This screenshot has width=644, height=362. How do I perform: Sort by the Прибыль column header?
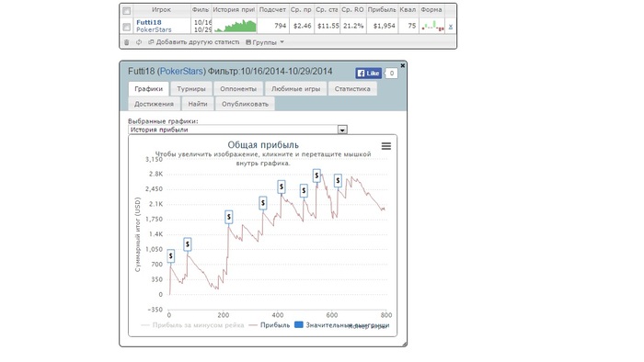click(382, 10)
